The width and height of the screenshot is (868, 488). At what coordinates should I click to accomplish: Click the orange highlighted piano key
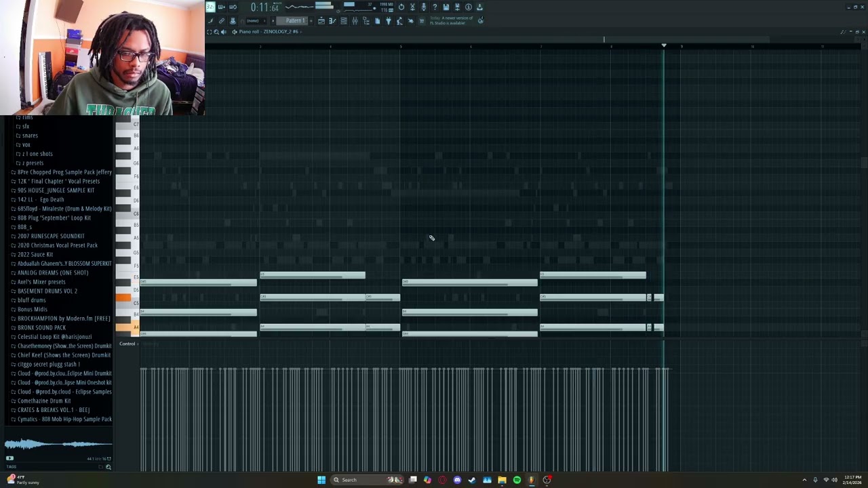coord(123,298)
